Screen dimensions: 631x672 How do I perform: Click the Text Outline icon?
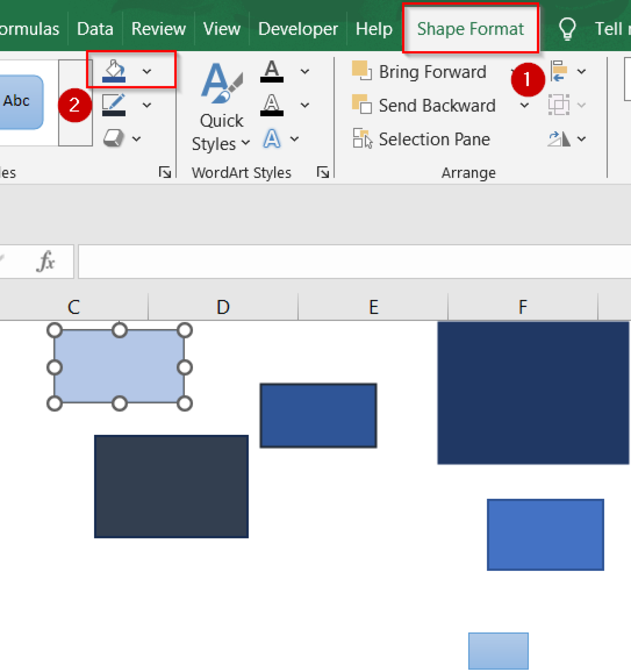(272, 105)
